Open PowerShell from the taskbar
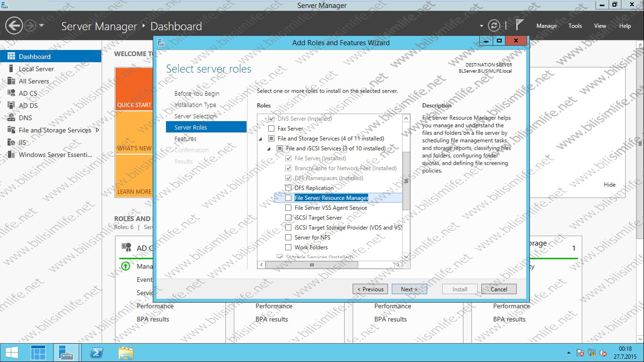This screenshot has width=644, height=362. [97, 353]
